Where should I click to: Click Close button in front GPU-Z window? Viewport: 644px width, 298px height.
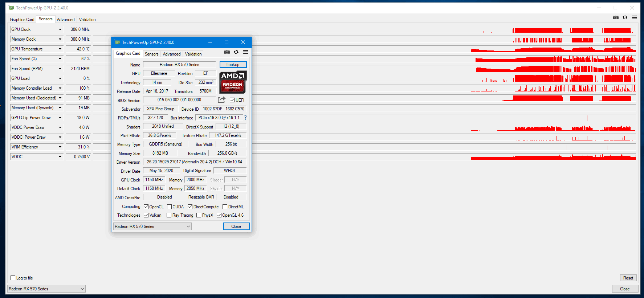[x=236, y=226]
